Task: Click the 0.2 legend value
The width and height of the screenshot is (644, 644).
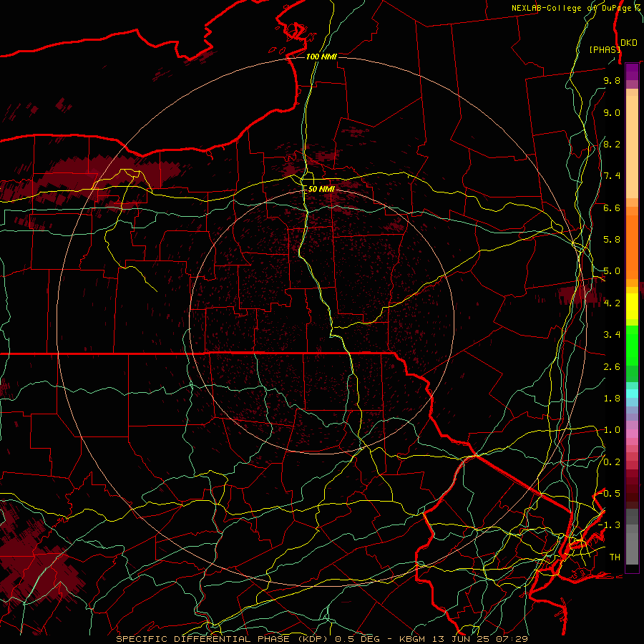Action: tap(612, 462)
